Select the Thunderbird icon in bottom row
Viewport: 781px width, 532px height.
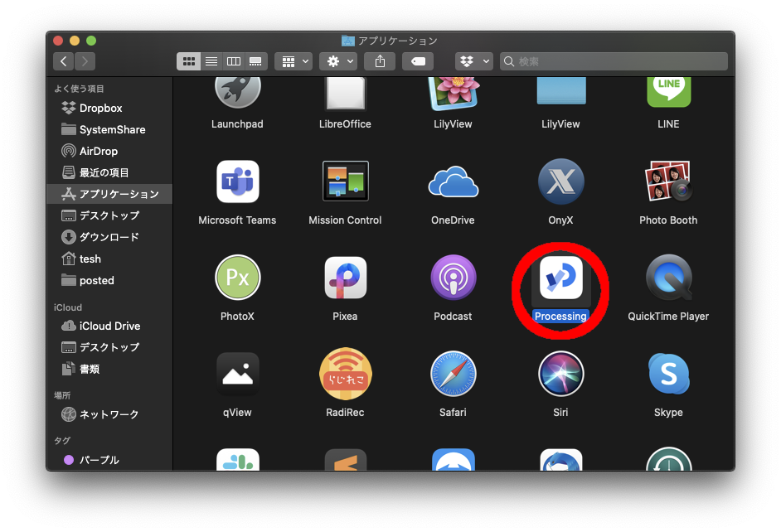point(560,460)
